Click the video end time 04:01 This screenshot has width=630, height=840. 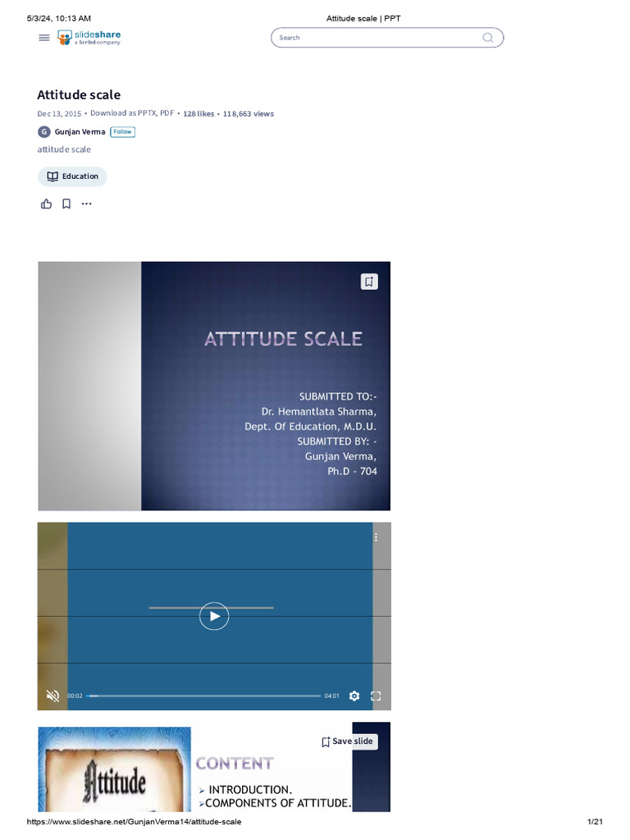point(331,696)
